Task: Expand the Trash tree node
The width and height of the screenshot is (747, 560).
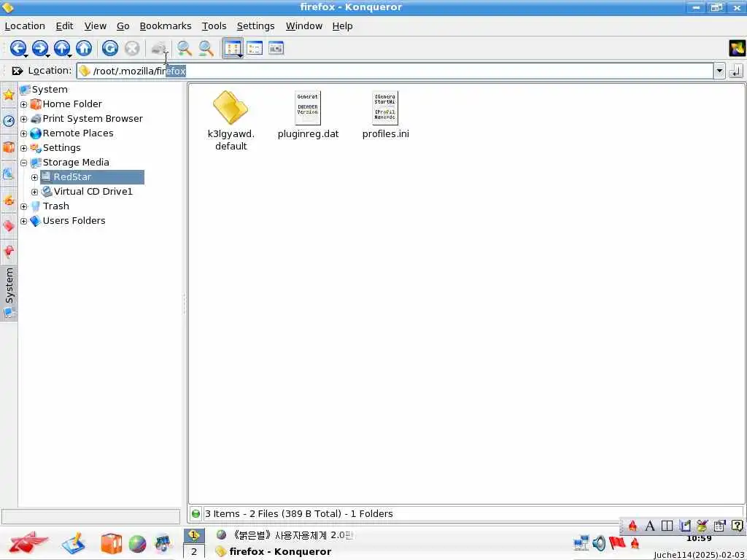Action: coord(24,206)
